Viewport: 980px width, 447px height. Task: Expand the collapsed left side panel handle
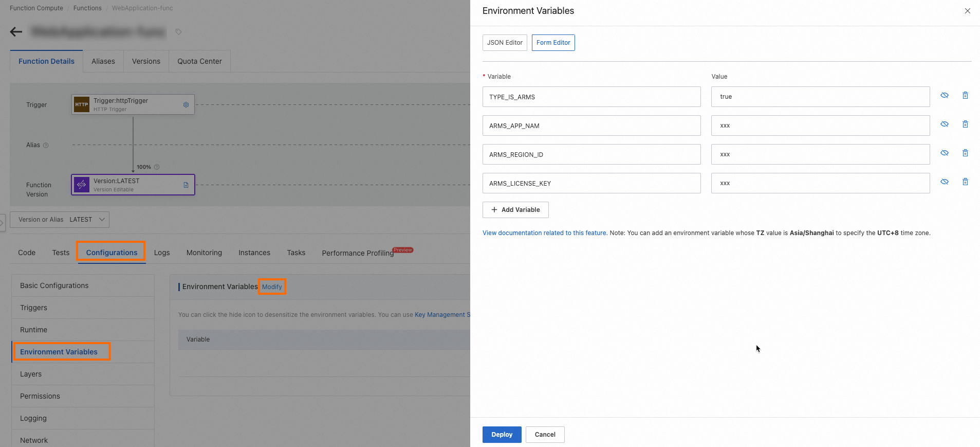coord(2,223)
